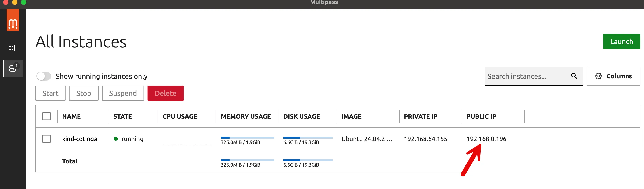The height and width of the screenshot is (189, 644).
Task: Click the PUBLIC IP column header
Action: coord(481,117)
